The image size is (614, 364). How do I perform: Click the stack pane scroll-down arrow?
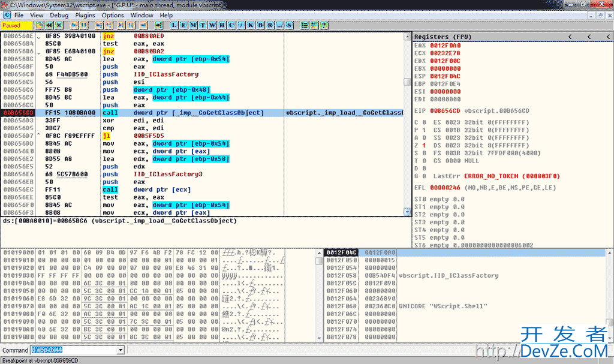[609, 338]
